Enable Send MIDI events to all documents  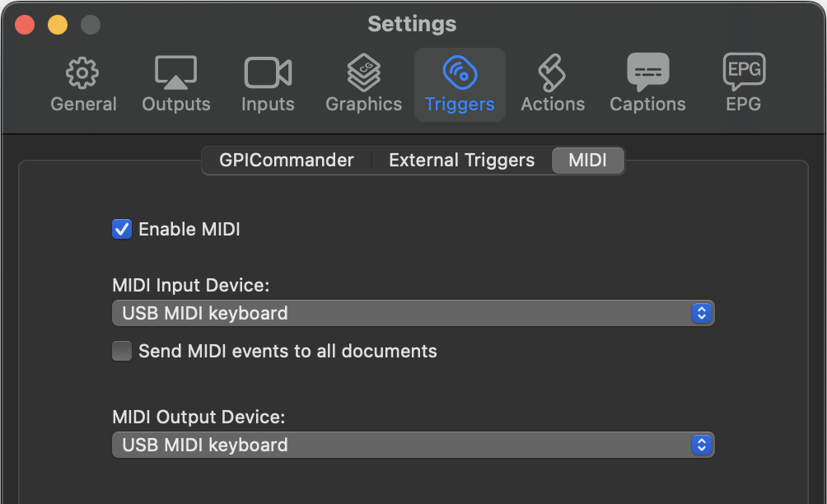coord(122,351)
